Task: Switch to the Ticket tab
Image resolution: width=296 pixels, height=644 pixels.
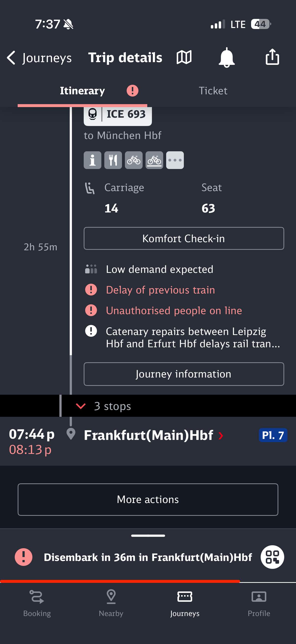Action: point(213,90)
